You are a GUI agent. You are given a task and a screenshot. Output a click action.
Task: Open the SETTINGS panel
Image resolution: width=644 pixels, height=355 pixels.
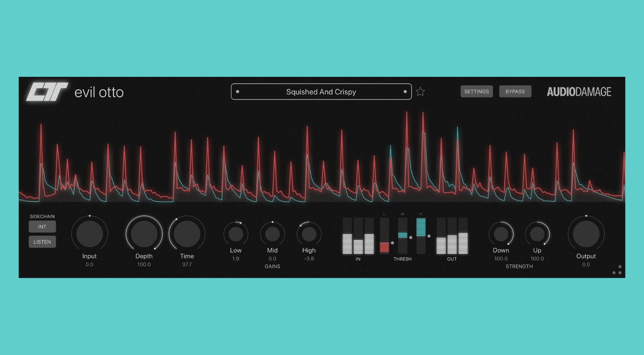(476, 91)
